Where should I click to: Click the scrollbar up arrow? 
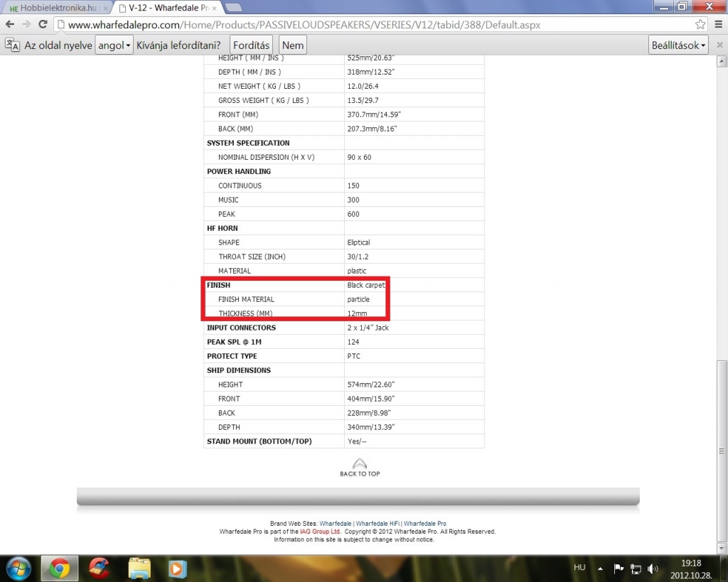[722, 61]
